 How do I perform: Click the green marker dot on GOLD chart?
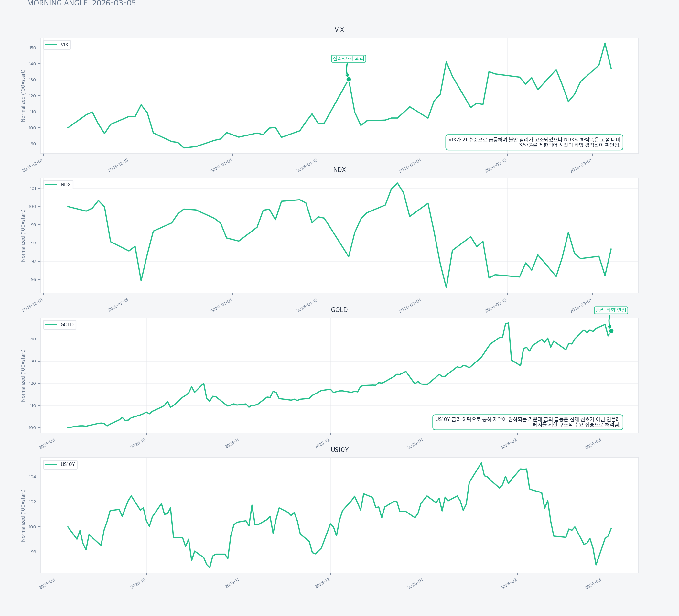pos(611,331)
